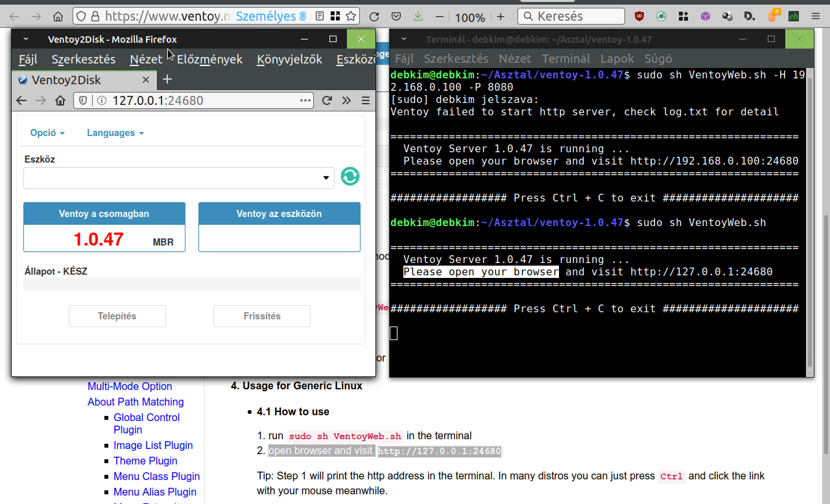Reload the Ventoy2Disk page
The height and width of the screenshot is (504, 830).
click(327, 100)
